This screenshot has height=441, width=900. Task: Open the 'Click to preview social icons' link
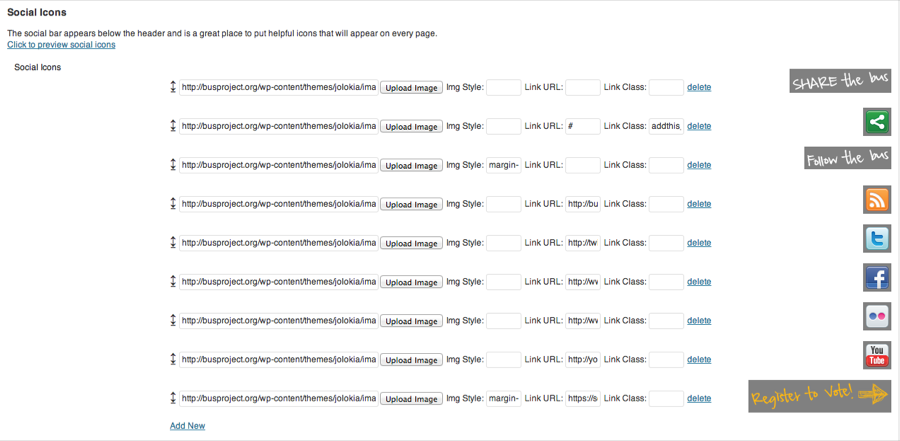(x=61, y=44)
